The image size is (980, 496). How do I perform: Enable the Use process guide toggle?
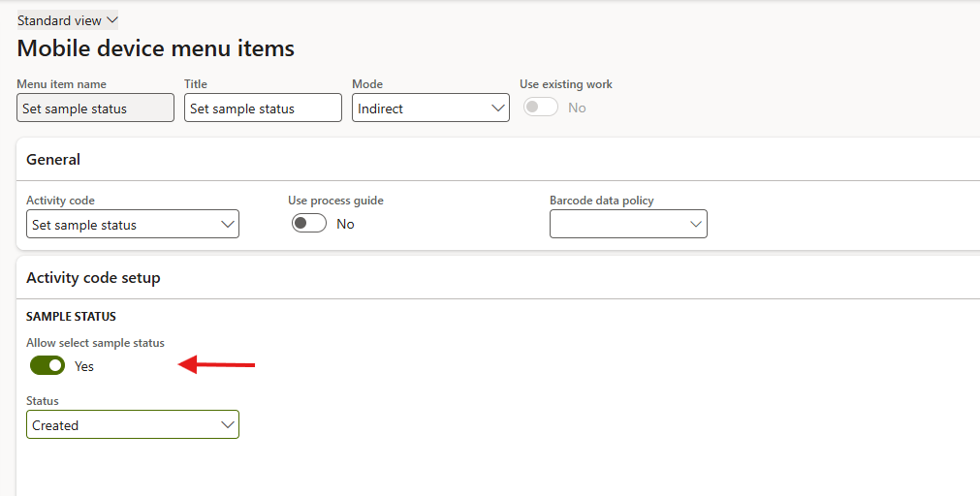click(x=309, y=224)
